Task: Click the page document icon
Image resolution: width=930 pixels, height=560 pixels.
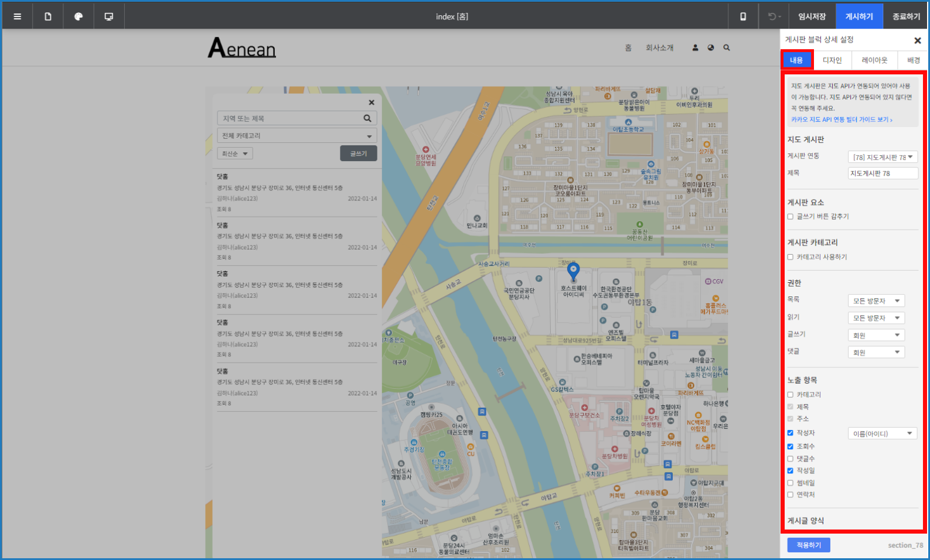Action: click(x=48, y=16)
